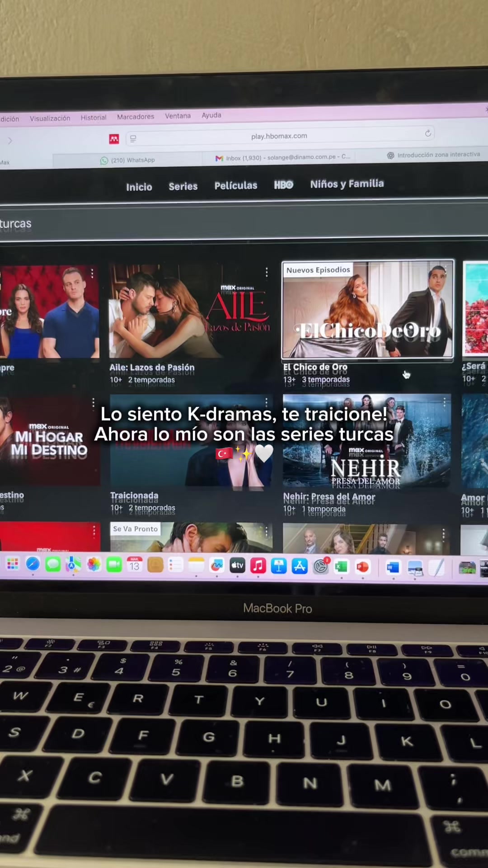Open options menu for Mi Hogar Mi Destino
The height and width of the screenshot is (868, 488).
point(93,403)
